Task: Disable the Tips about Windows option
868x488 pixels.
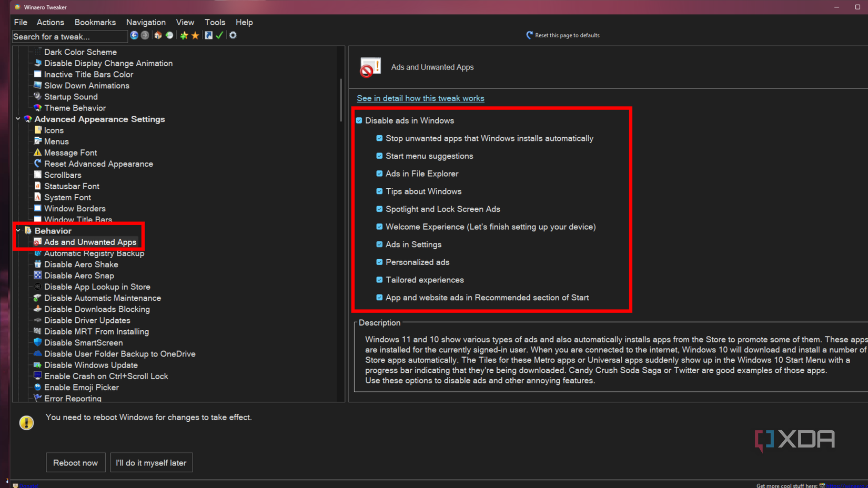Action: click(x=379, y=191)
